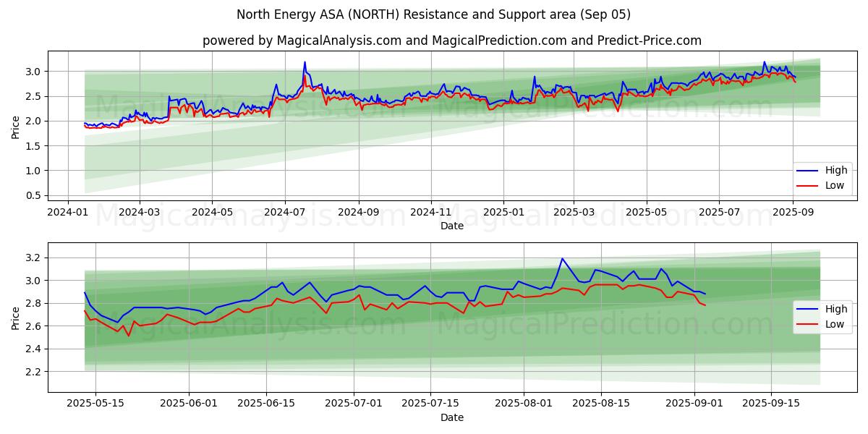Click the "2025-09" tick label on the top chart
The width and height of the screenshot is (868, 434).
pyautogui.click(x=793, y=212)
